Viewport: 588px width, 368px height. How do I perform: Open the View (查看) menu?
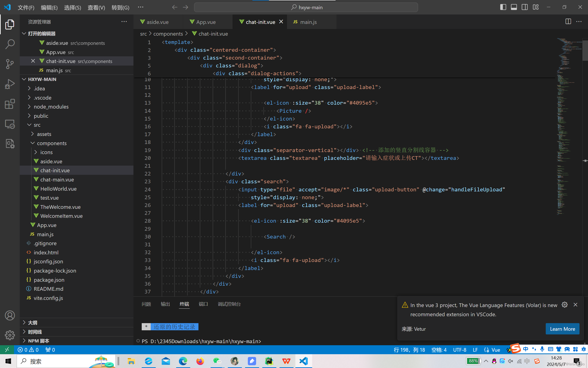(x=96, y=8)
